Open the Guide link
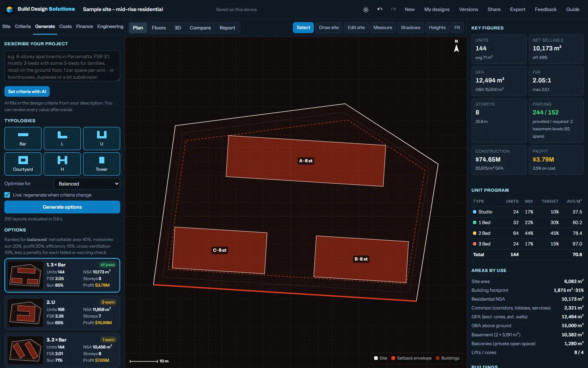This screenshot has height=368, width=588. 573,10
